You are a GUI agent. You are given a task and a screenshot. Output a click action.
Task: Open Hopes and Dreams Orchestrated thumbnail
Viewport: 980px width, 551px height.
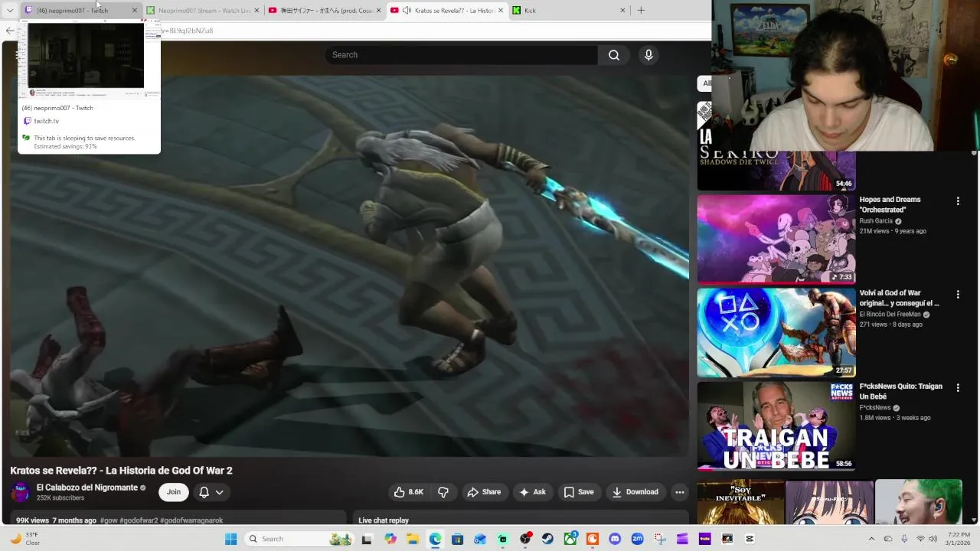pos(776,239)
